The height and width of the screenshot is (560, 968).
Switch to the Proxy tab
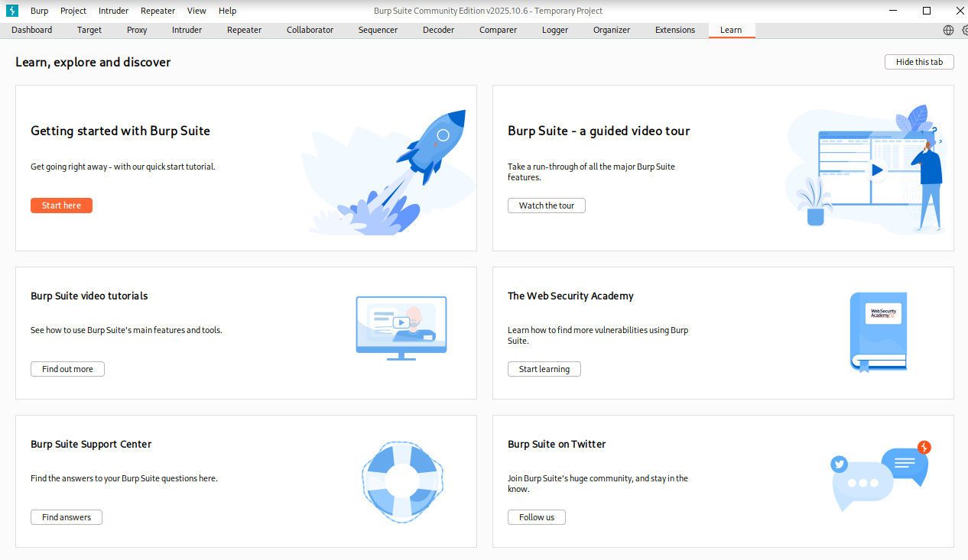tap(137, 31)
